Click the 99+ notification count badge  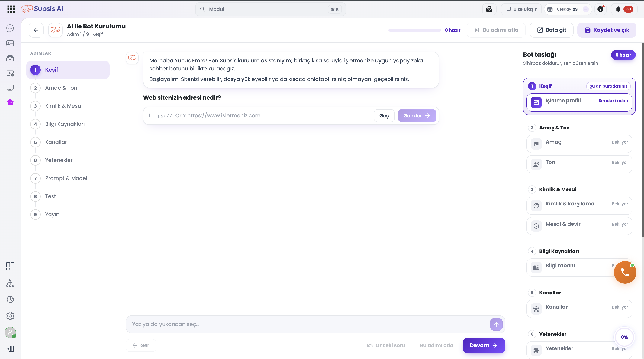pyautogui.click(x=628, y=9)
